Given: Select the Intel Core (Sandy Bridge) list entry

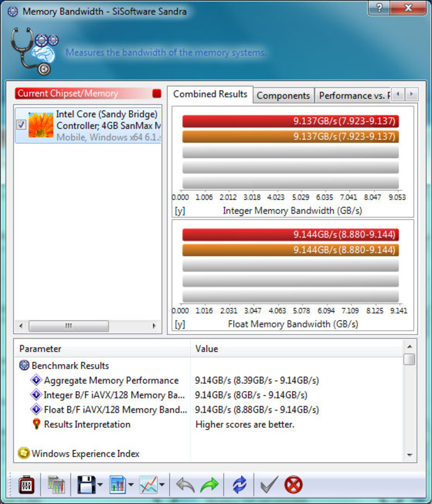Looking at the screenshot, I should [88, 125].
